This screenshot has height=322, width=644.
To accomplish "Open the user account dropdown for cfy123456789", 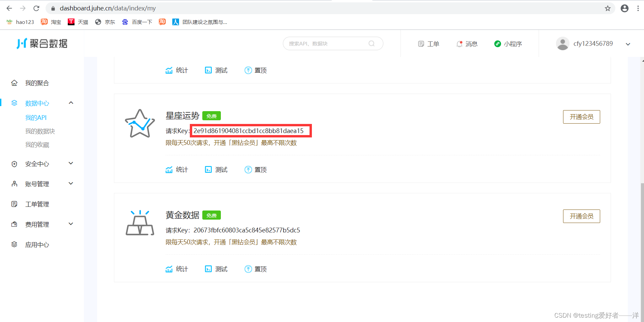I will [x=628, y=44].
